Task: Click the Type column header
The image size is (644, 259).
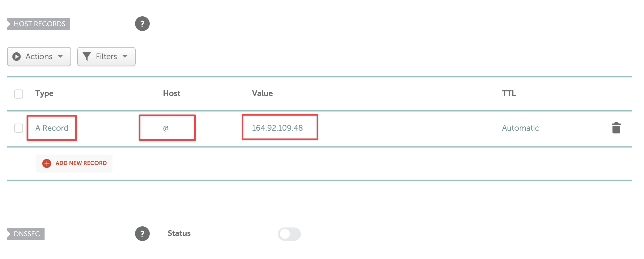Action: pos(44,94)
